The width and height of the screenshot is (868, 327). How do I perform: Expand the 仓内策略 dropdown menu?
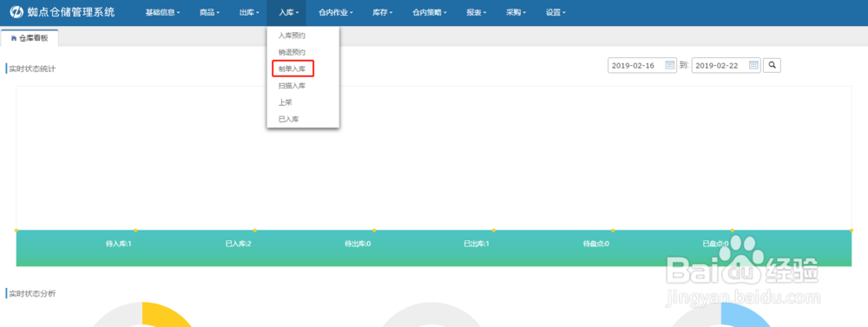click(429, 12)
